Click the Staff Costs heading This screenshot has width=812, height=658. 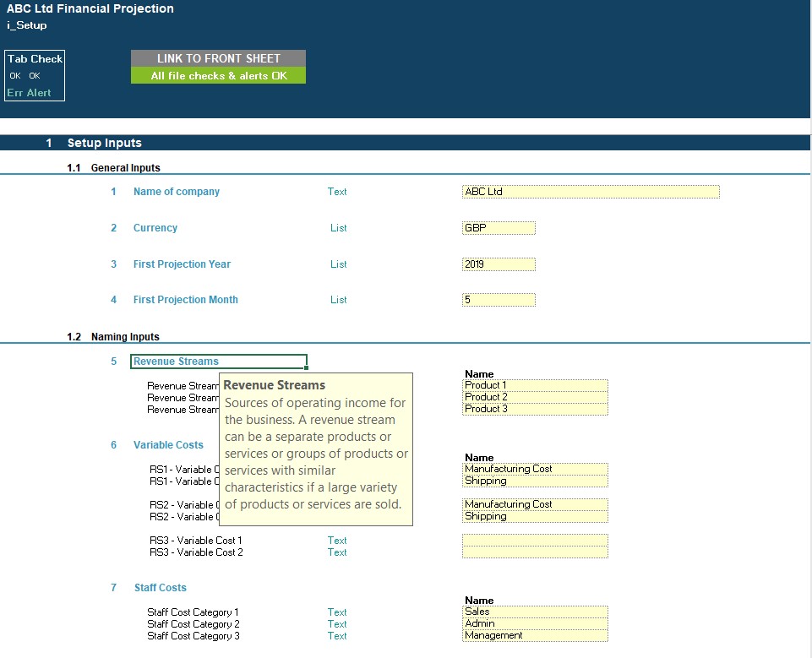pos(160,588)
